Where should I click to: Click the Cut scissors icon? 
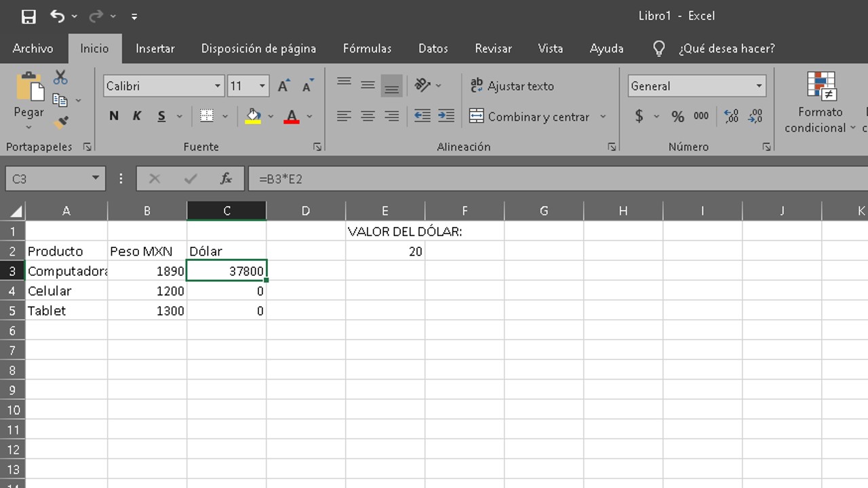point(60,77)
